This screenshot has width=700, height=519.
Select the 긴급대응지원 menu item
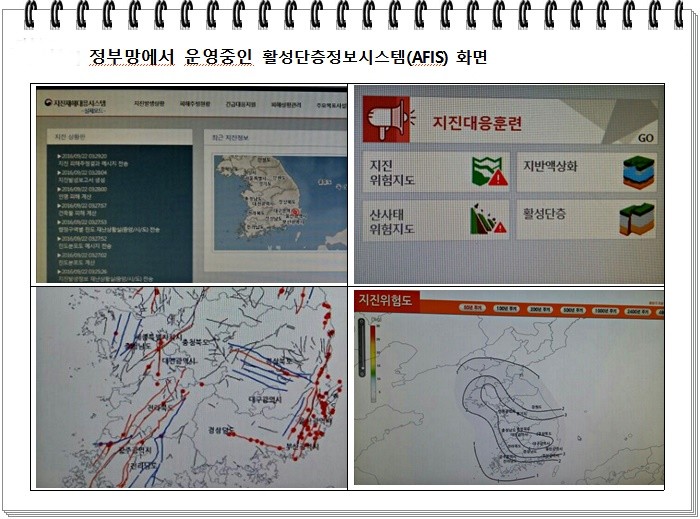(241, 103)
